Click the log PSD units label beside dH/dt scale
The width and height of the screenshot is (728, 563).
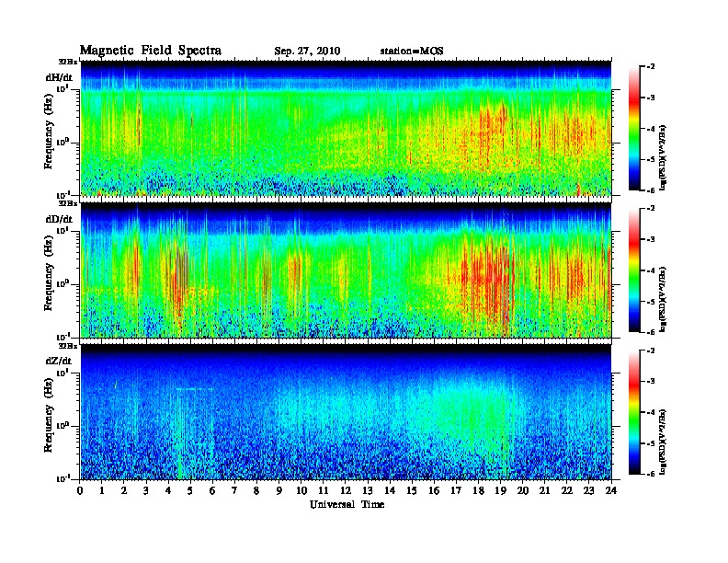point(663,157)
